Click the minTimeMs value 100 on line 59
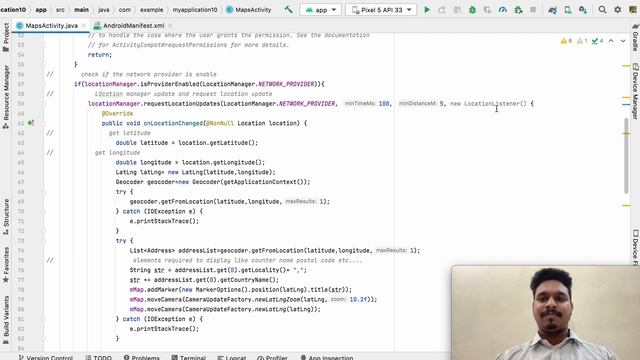 pos(384,104)
